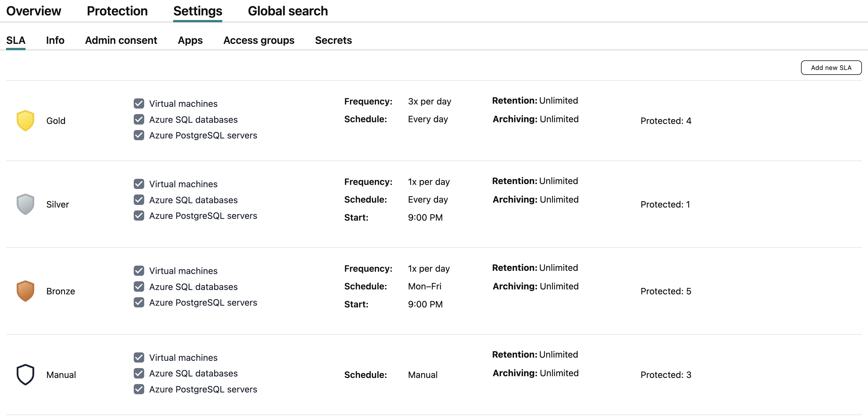Click the Gold shield icon

(25, 120)
